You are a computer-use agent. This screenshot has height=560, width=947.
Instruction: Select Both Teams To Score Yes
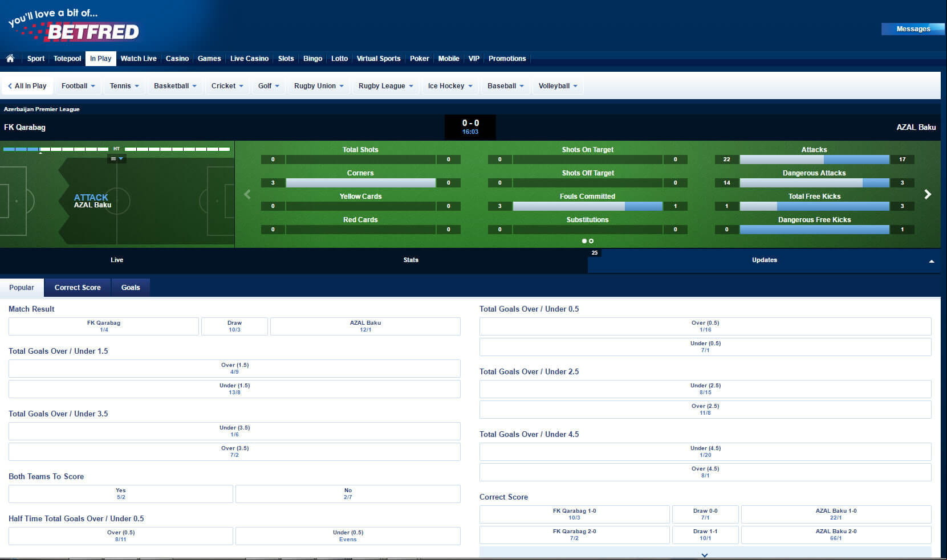point(121,494)
